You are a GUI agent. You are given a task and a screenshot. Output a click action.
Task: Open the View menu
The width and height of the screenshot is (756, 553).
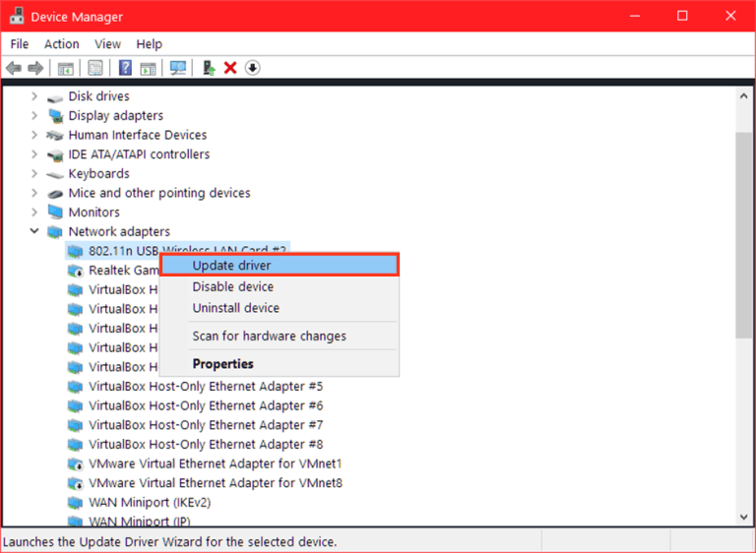tap(108, 44)
